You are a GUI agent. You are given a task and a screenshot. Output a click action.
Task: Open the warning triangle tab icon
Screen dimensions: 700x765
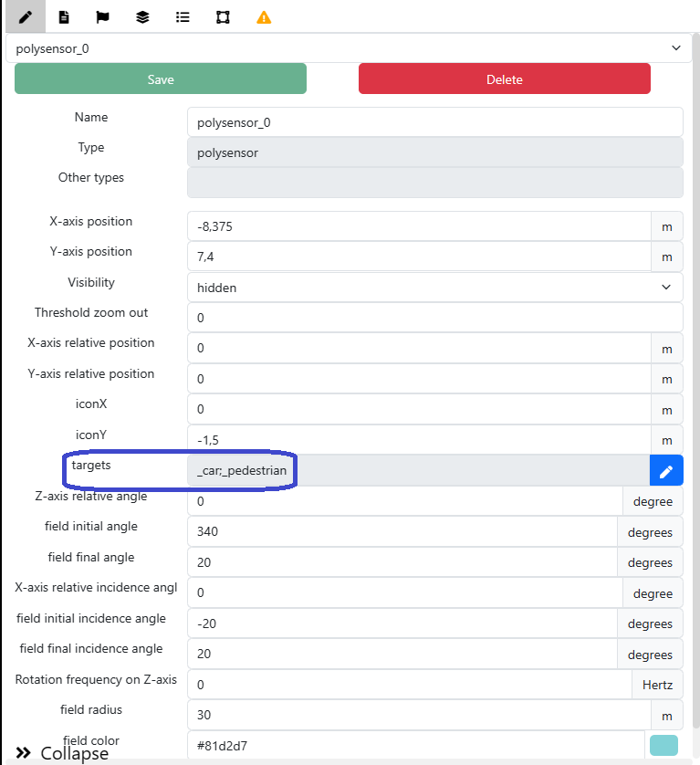(x=264, y=17)
